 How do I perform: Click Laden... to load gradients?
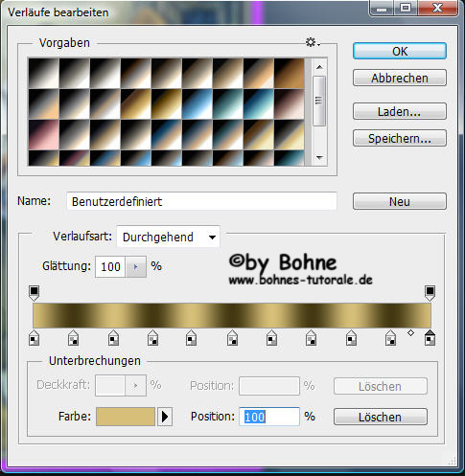[x=400, y=111]
